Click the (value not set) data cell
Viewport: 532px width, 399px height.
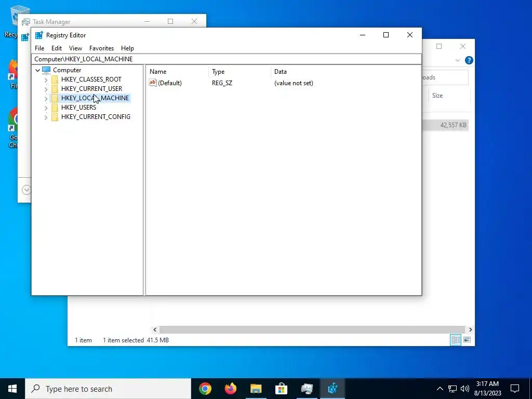[294, 83]
